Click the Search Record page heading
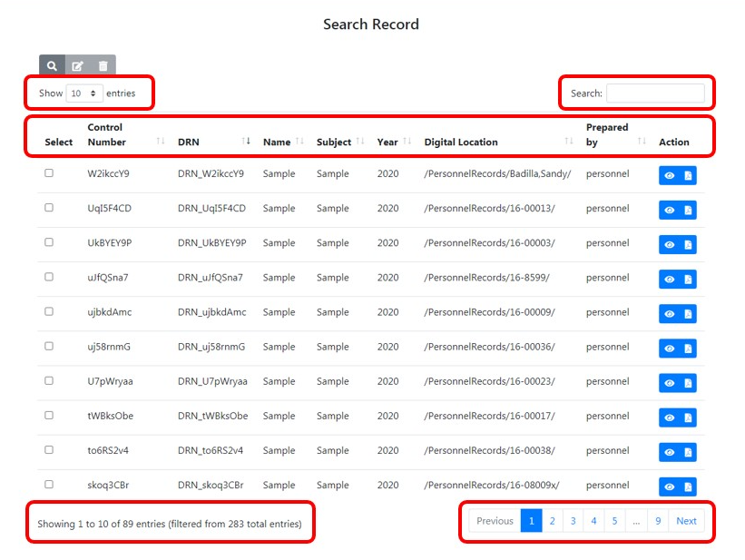 (x=371, y=25)
